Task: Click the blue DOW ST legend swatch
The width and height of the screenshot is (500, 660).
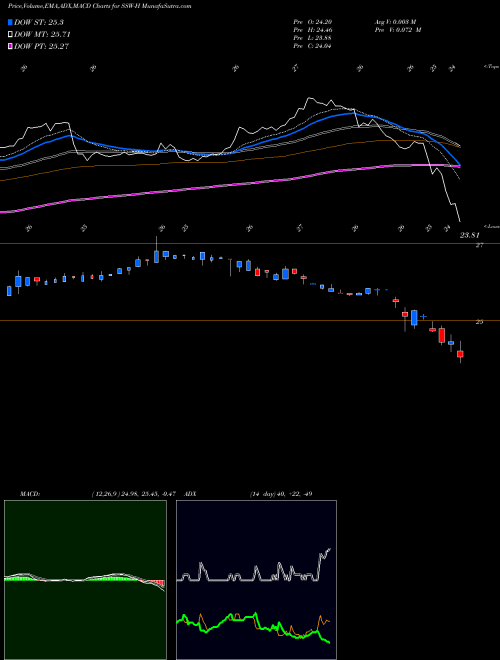Action: (x=10, y=22)
